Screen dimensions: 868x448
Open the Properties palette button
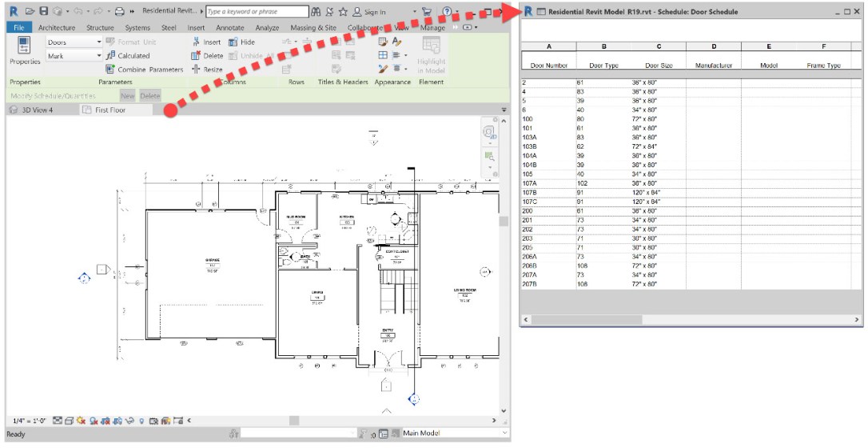click(24, 50)
